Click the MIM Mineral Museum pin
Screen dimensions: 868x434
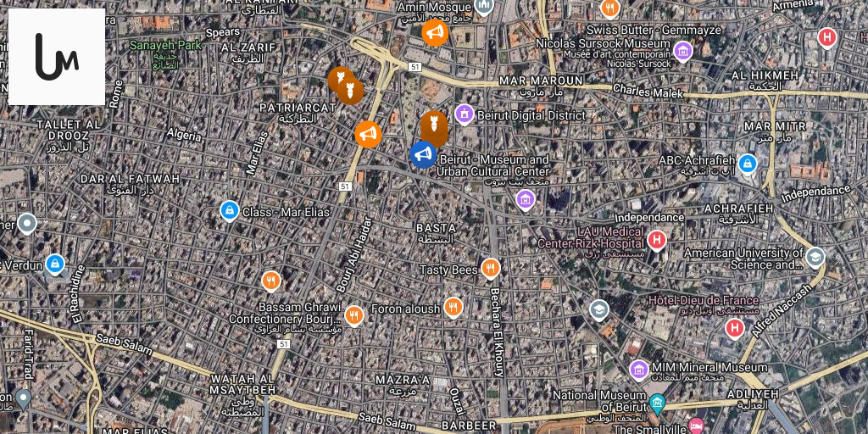[x=639, y=370]
